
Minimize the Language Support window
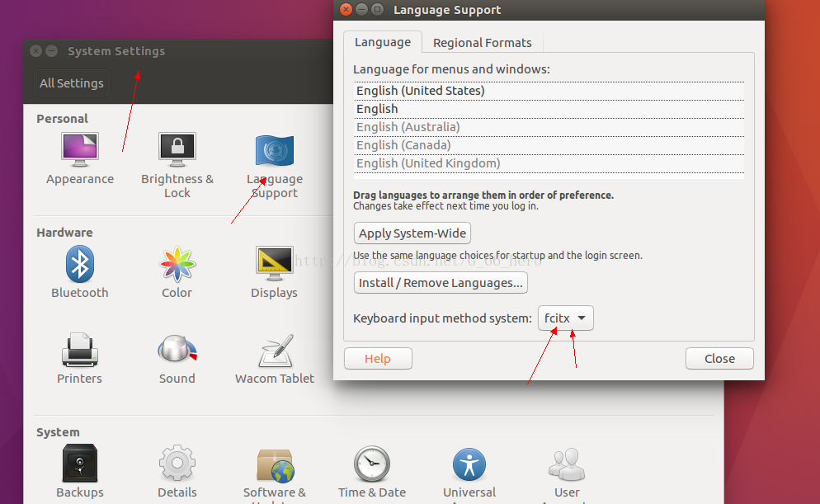point(361,9)
